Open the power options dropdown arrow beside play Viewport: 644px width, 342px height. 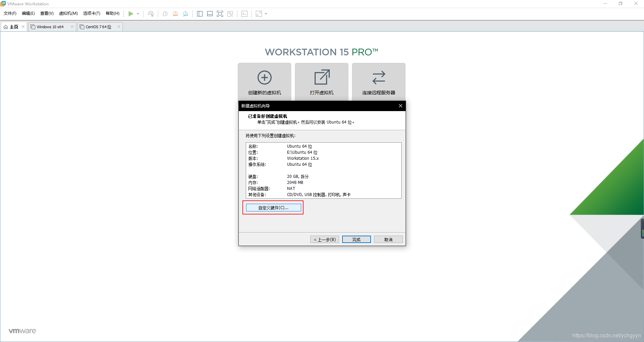tap(138, 14)
